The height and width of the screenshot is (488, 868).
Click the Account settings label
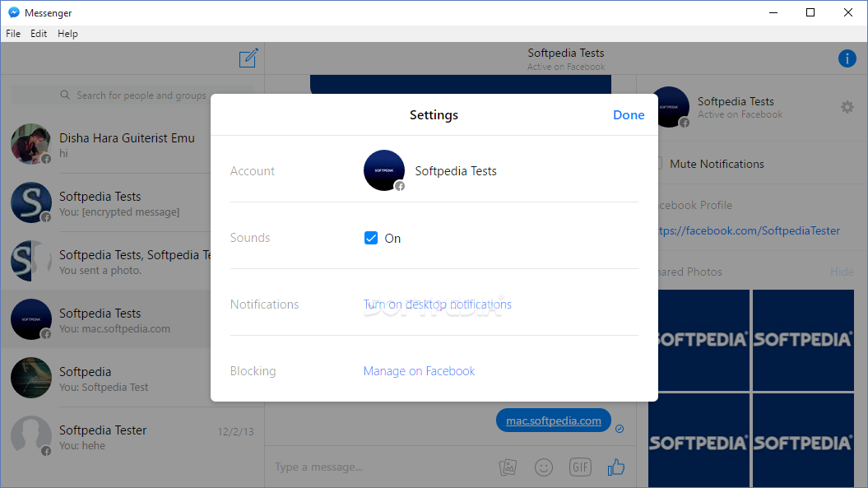coord(252,170)
